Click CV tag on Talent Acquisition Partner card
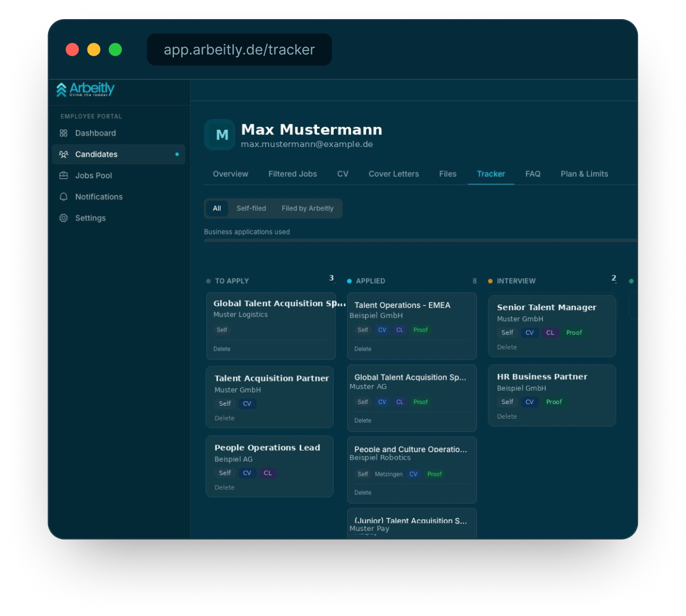Screen dimensions: 686x616 coord(247,404)
